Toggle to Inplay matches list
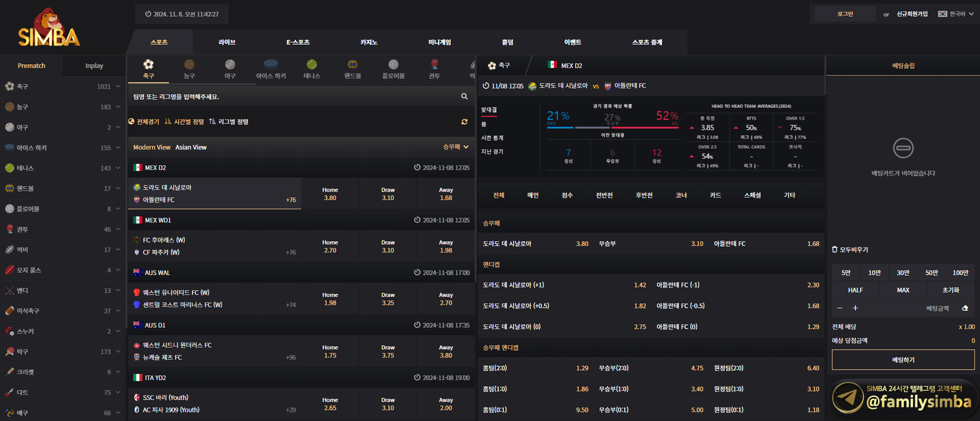This screenshot has width=980, height=421. 94,66
